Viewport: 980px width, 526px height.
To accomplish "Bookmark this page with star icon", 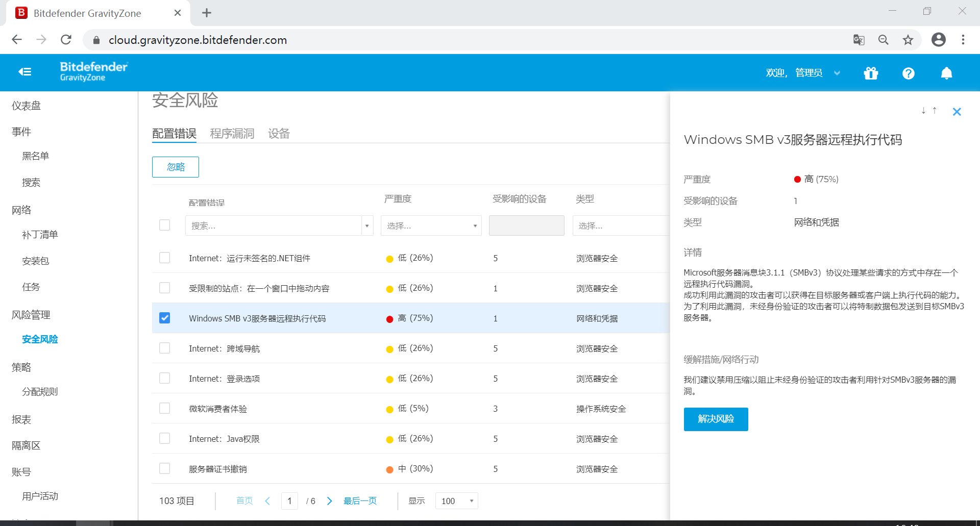I will [908, 40].
